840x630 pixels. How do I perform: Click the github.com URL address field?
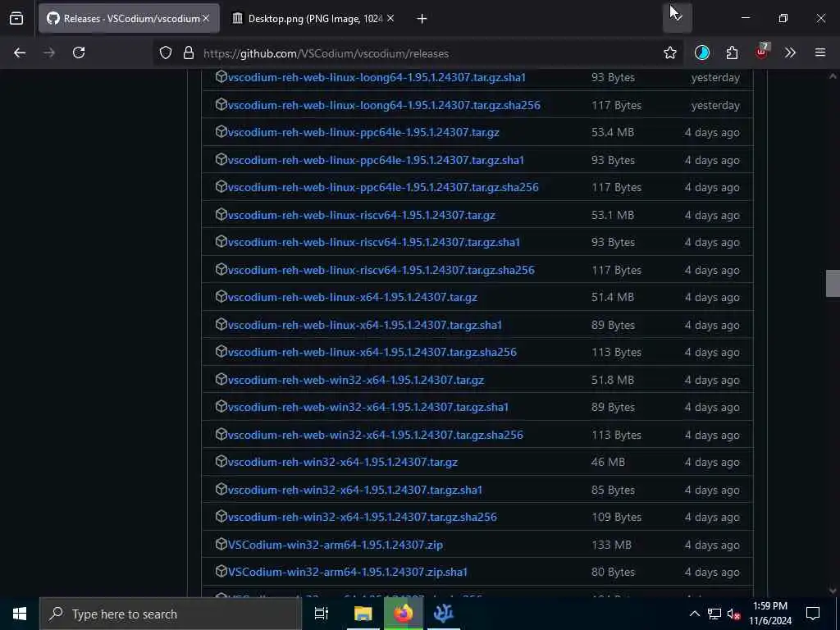(418, 53)
